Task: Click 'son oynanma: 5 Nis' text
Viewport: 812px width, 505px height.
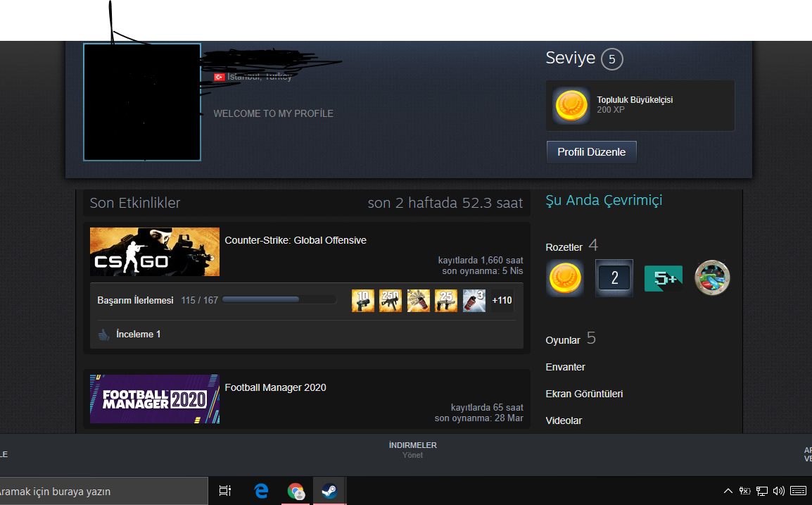Action: pos(483,271)
